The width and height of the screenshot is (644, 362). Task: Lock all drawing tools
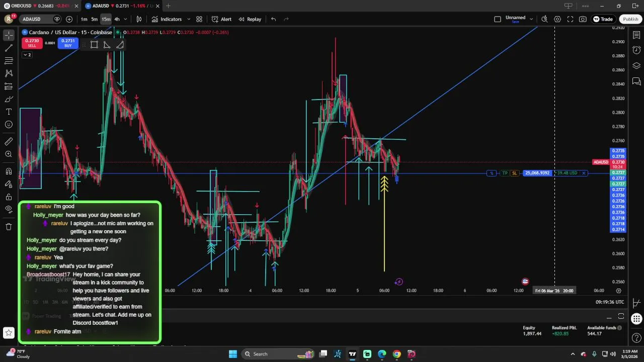[x=9, y=197]
